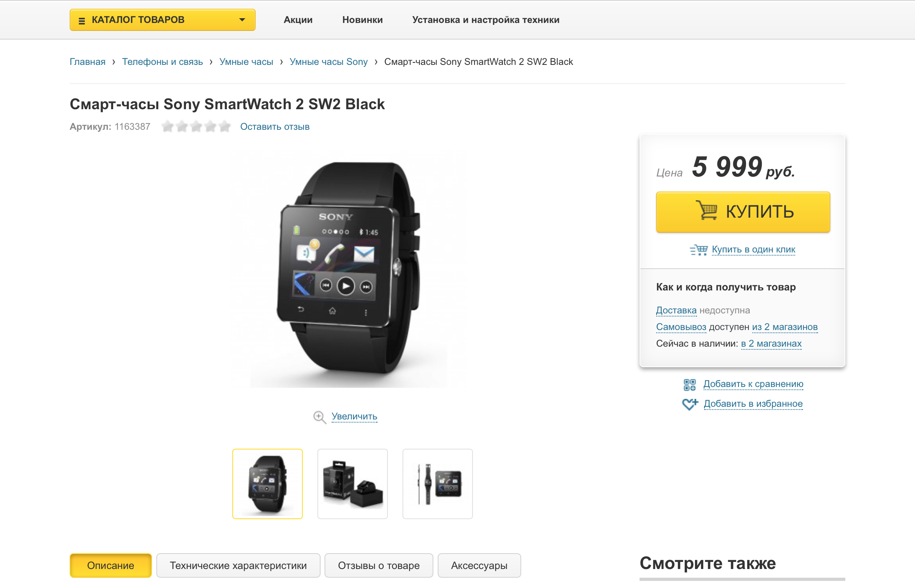Click the Телефоны и связь breadcrumb
The height and width of the screenshot is (588, 915).
pos(162,62)
